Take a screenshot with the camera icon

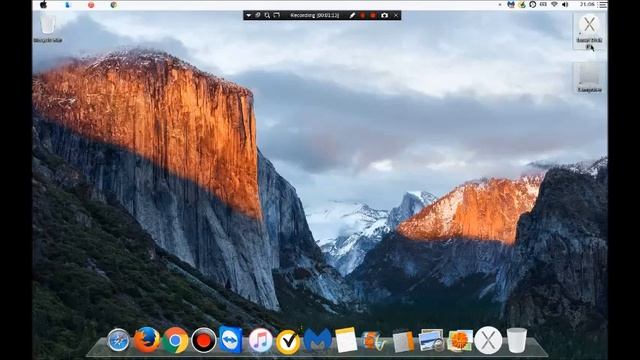384,16
